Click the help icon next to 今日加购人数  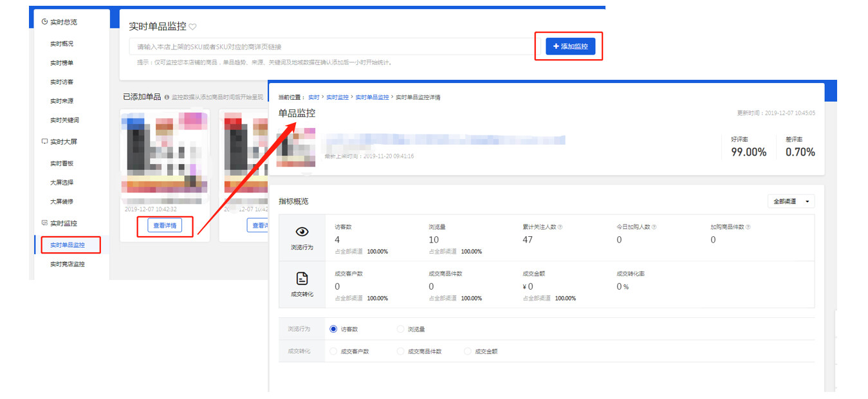pos(654,227)
